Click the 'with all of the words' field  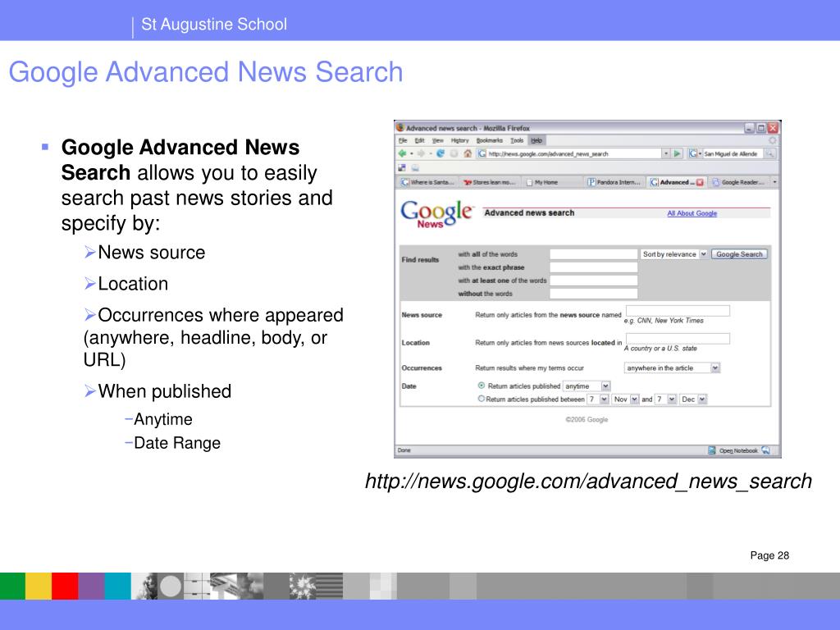click(x=594, y=254)
